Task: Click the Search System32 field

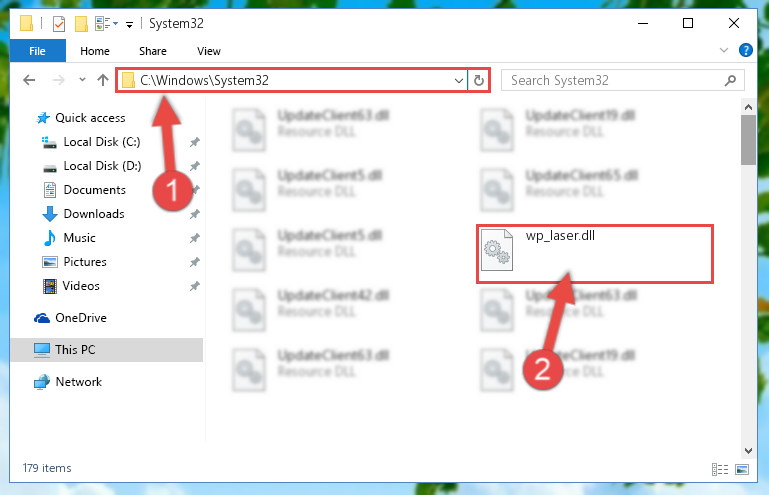Action: coord(615,80)
